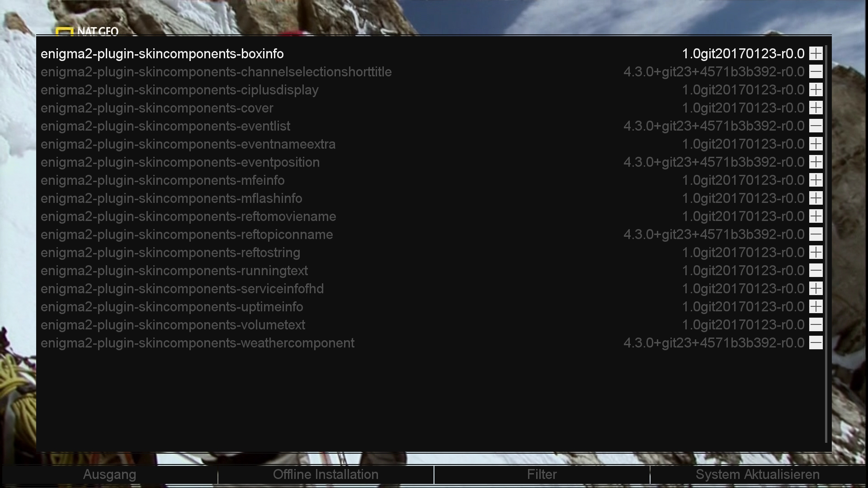Click minus icon for reftopiconname package

[816, 235]
